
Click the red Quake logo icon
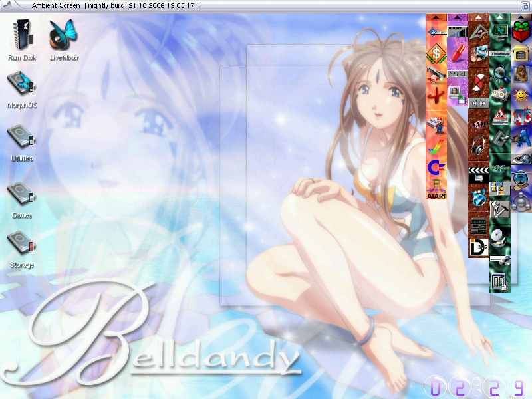(436, 96)
